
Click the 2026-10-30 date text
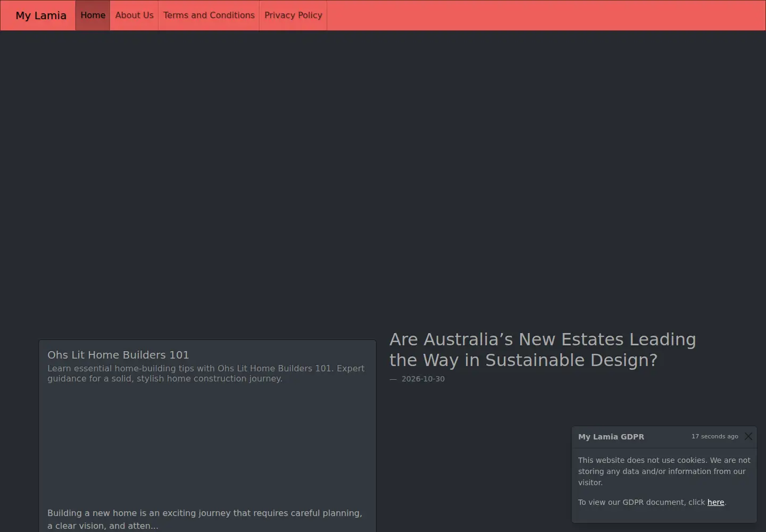pyautogui.click(x=423, y=379)
